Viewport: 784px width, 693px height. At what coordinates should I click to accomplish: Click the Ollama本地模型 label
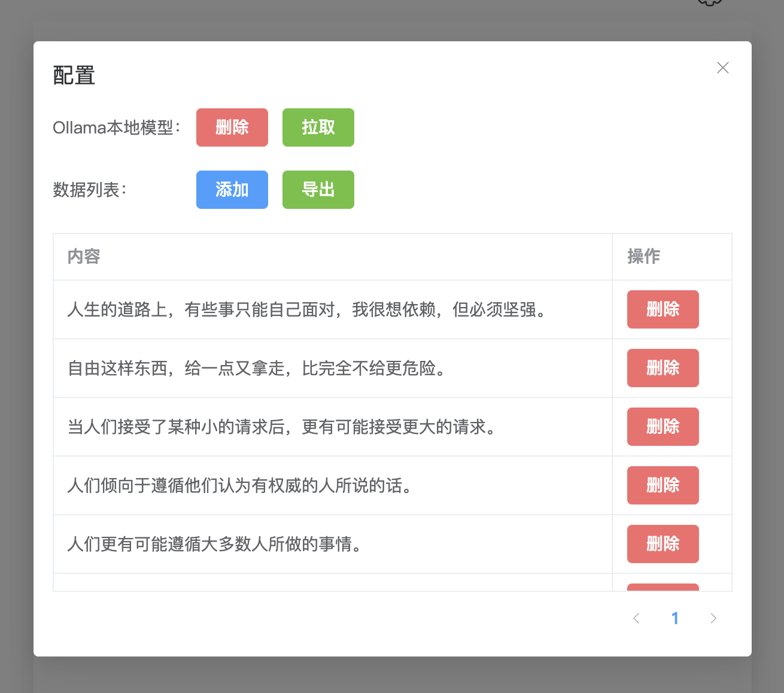coord(116,127)
